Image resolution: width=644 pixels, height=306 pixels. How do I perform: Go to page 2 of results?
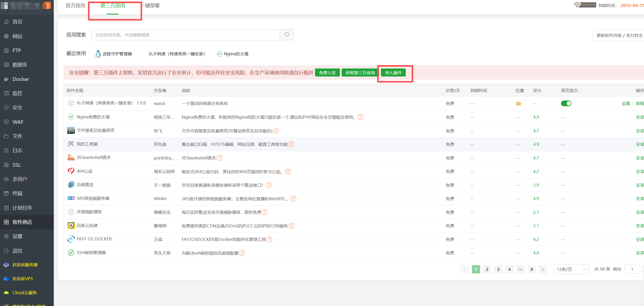coord(487,269)
